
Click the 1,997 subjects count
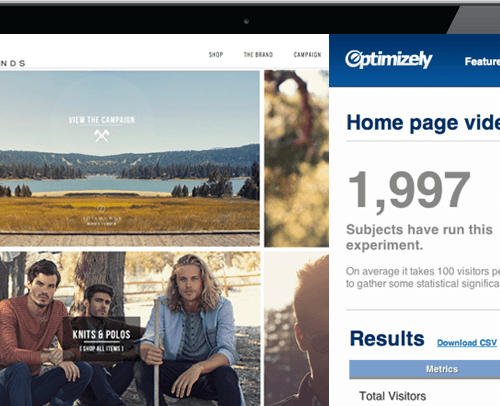[409, 190]
